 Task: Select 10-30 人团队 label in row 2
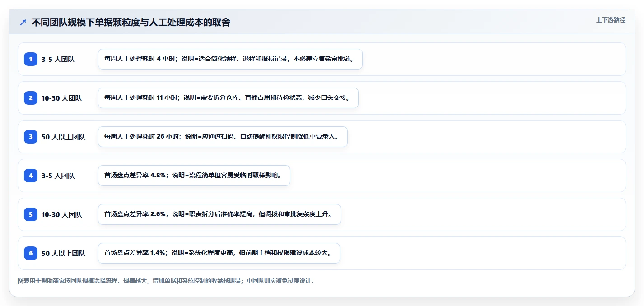point(62,98)
